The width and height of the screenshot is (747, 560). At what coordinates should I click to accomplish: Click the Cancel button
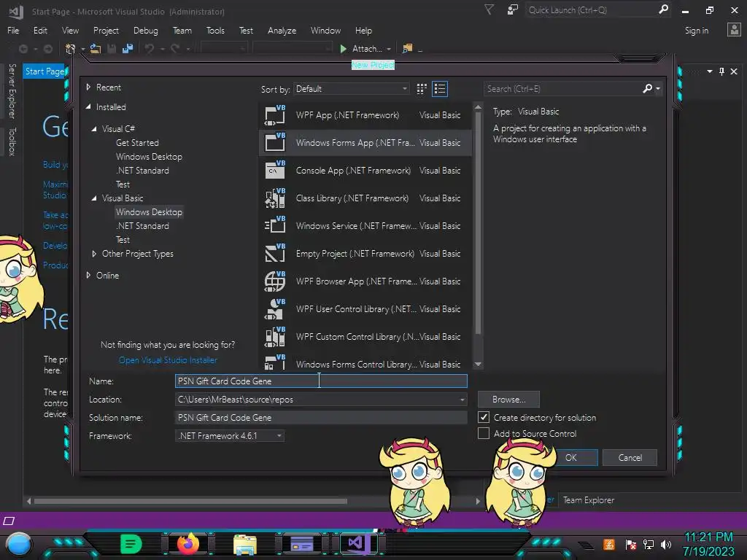(630, 458)
